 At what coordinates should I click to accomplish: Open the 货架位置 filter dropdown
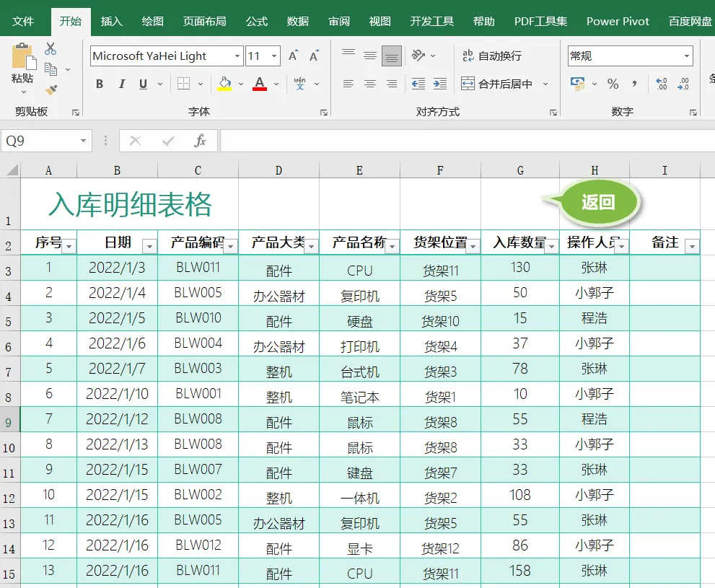coord(473,246)
